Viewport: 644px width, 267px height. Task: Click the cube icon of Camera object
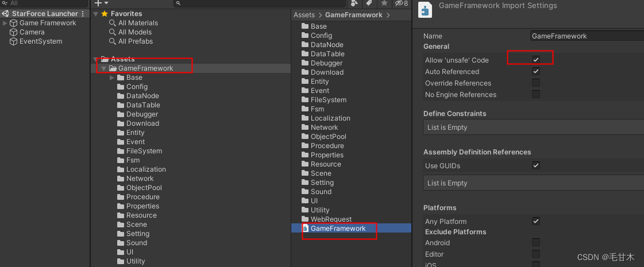[x=14, y=32]
